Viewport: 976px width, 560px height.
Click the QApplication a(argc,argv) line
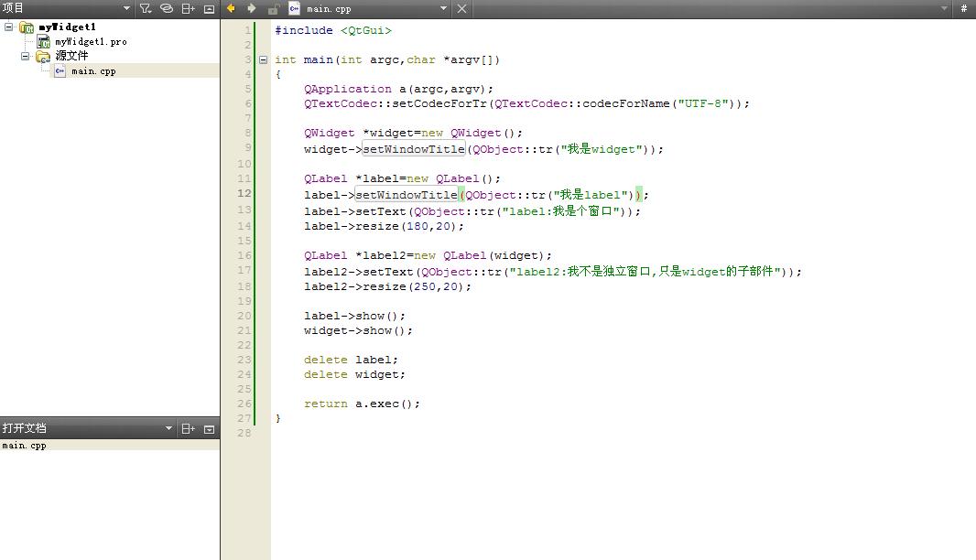click(398, 89)
